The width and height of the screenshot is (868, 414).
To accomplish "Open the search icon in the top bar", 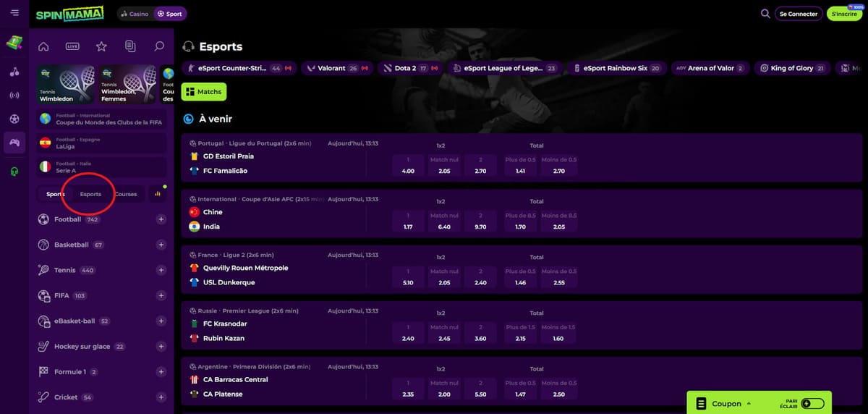I will 765,13.
